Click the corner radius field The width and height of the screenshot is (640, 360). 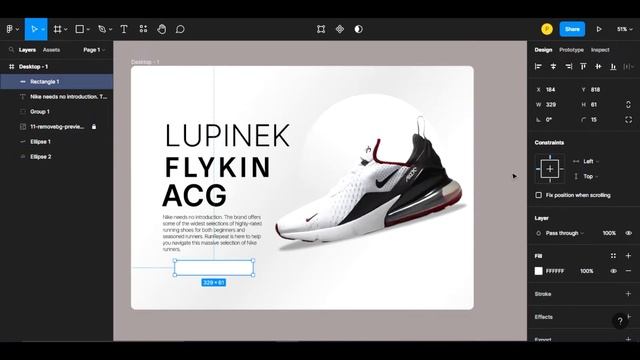[599, 120]
